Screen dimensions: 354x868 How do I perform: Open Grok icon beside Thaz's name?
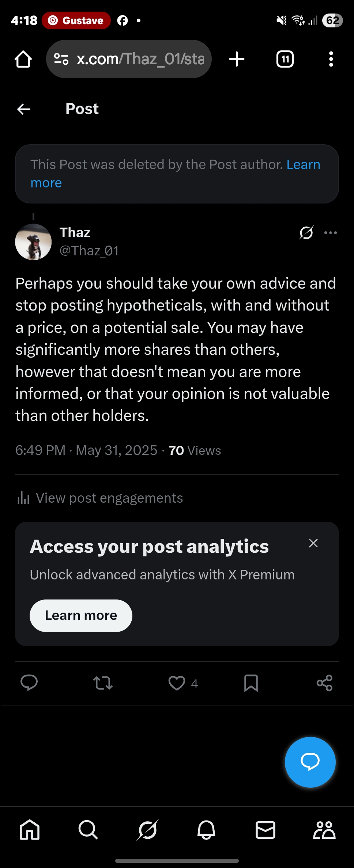(x=306, y=233)
